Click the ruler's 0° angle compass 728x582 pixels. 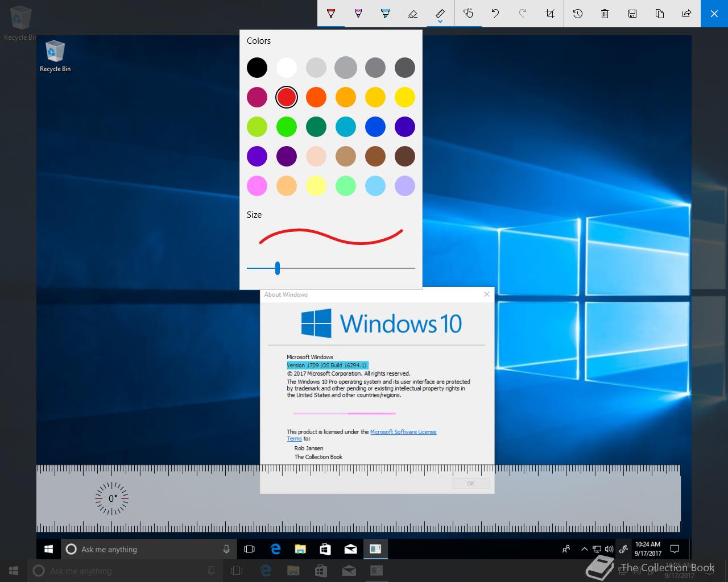click(x=112, y=498)
